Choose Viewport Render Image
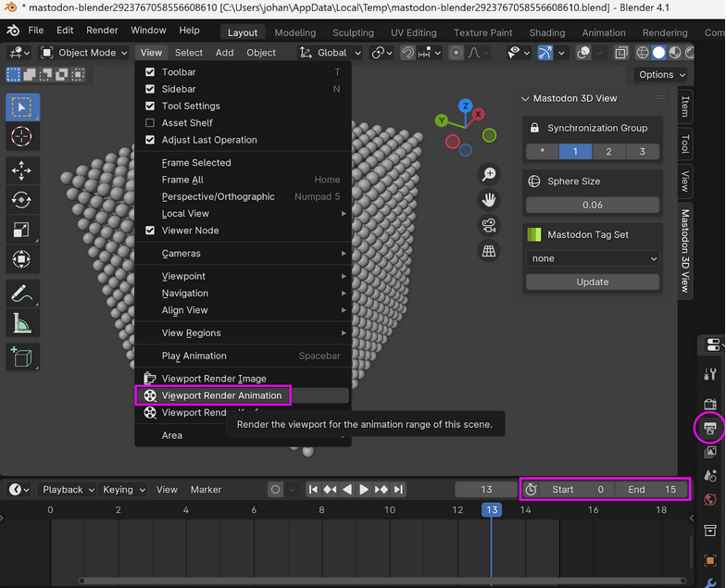 pos(243,379)
